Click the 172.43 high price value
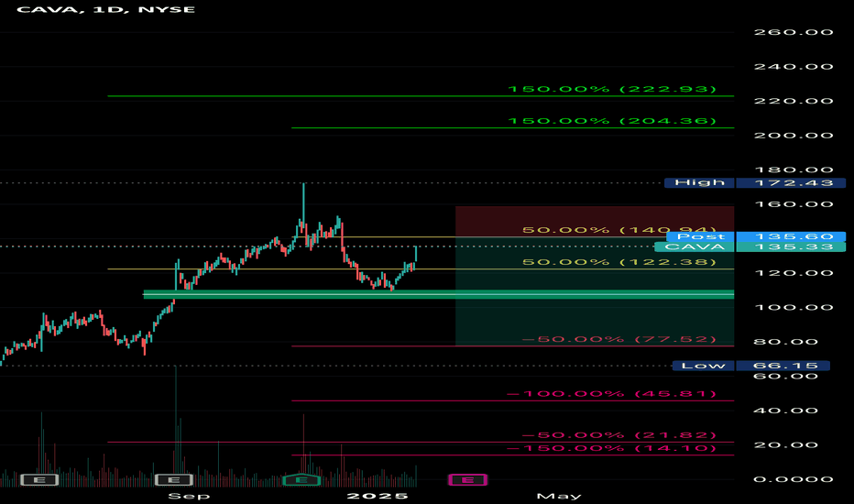This screenshot has width=854, height=504. point(791,182)
